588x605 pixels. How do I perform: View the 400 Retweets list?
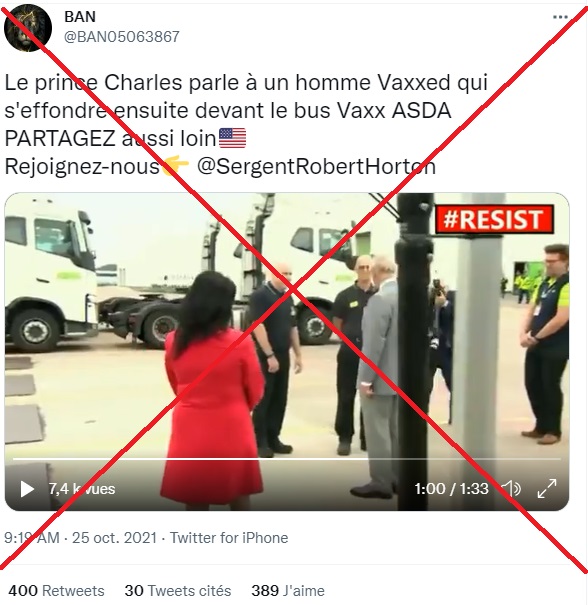56,591
